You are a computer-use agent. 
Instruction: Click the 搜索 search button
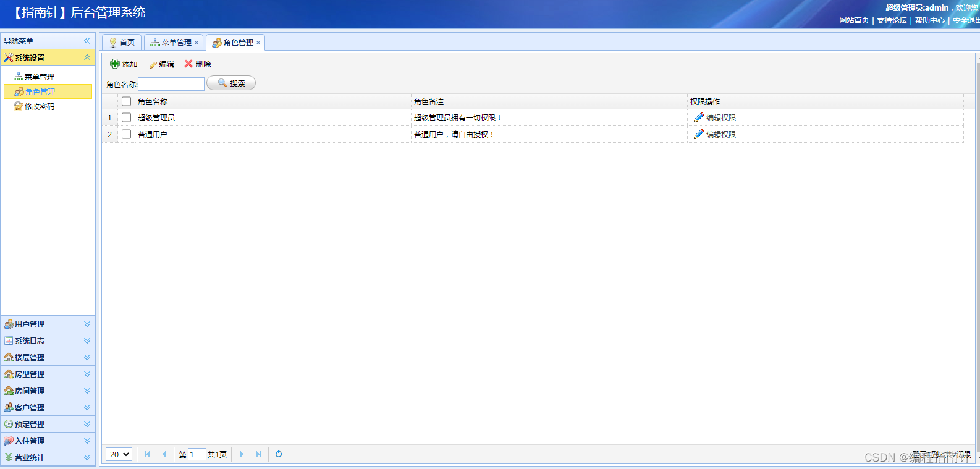click(x=231, y=83)
